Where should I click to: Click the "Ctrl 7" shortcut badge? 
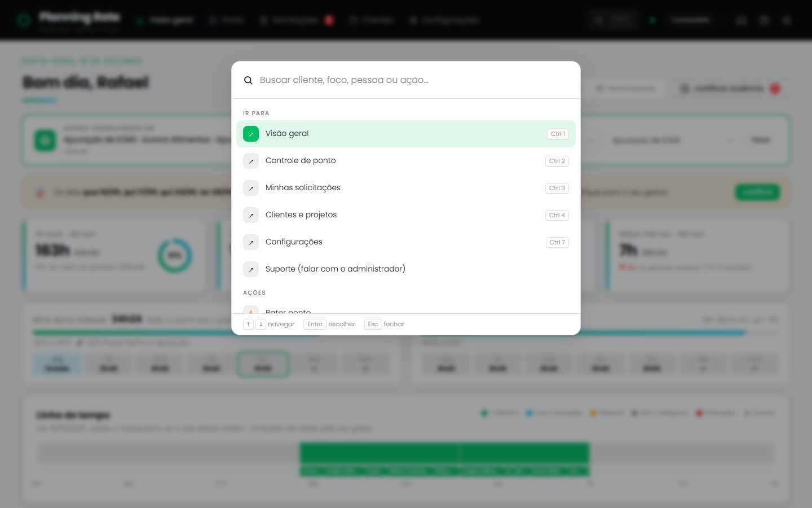pos(557,242)
